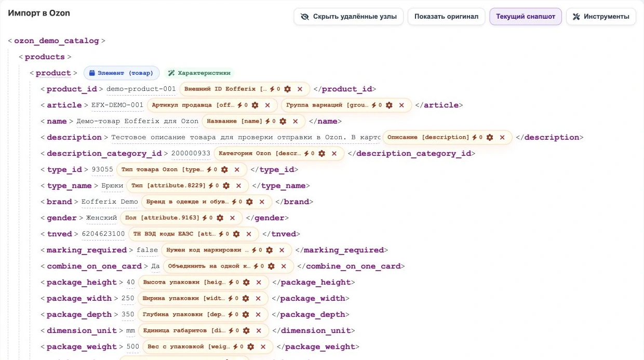The image size is (644, 360).
Task: Collapse the ozon_demo_catalog root node
Action: point(56,41)
